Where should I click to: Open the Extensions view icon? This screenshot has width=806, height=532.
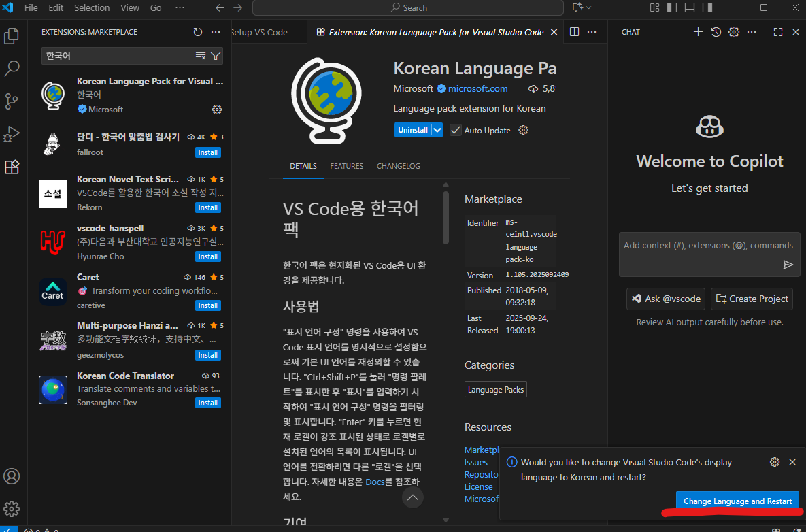(x=12, y=167)
